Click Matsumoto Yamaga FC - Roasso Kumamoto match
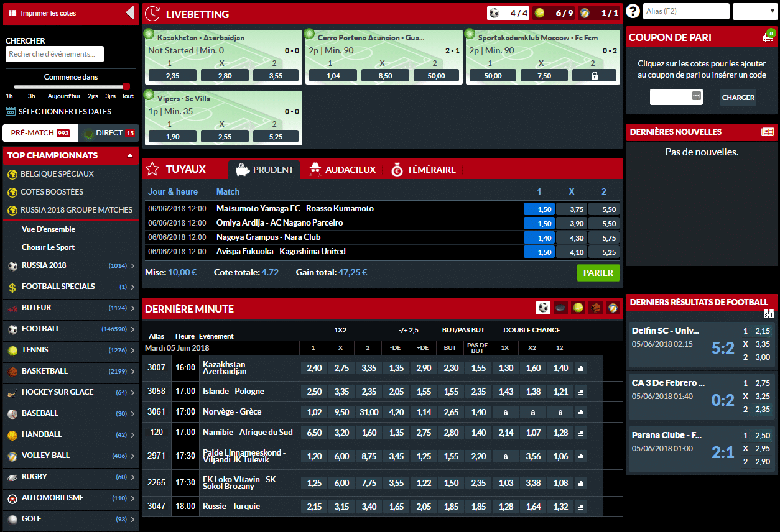Image resolution: width=780 pixels, height=532 pixels. [295, 209]
